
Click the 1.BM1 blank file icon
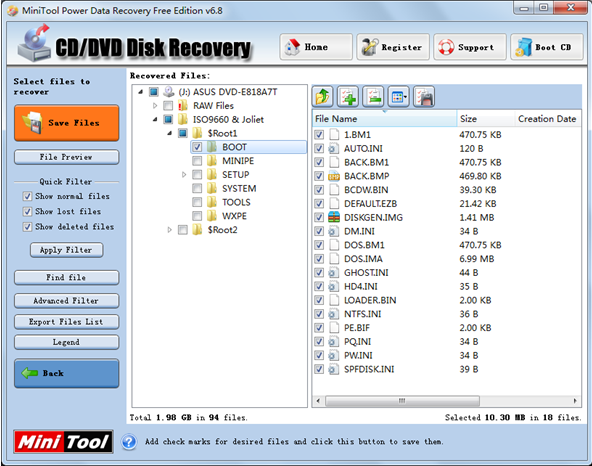coord(334,134)
